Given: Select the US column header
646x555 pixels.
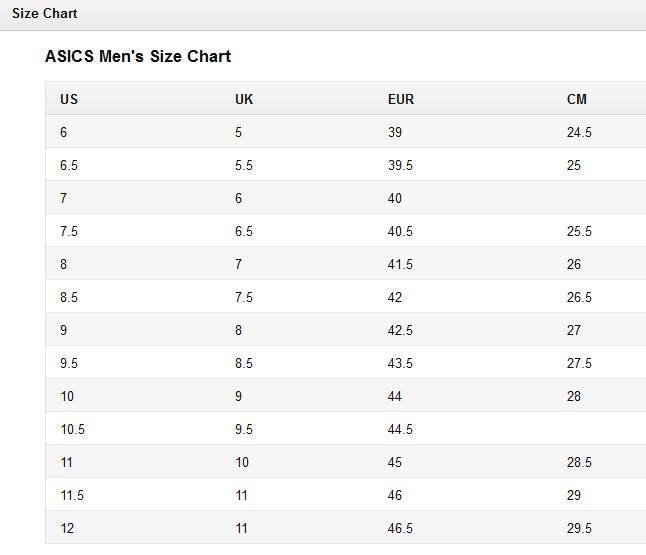Looking at the screenshot, I should 69,99.
